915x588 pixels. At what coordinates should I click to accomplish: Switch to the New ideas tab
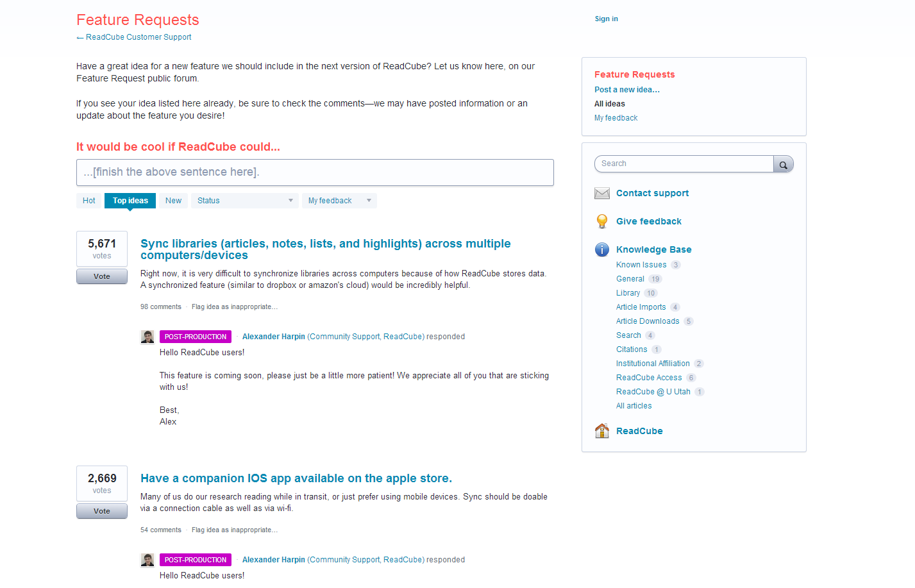173,201
